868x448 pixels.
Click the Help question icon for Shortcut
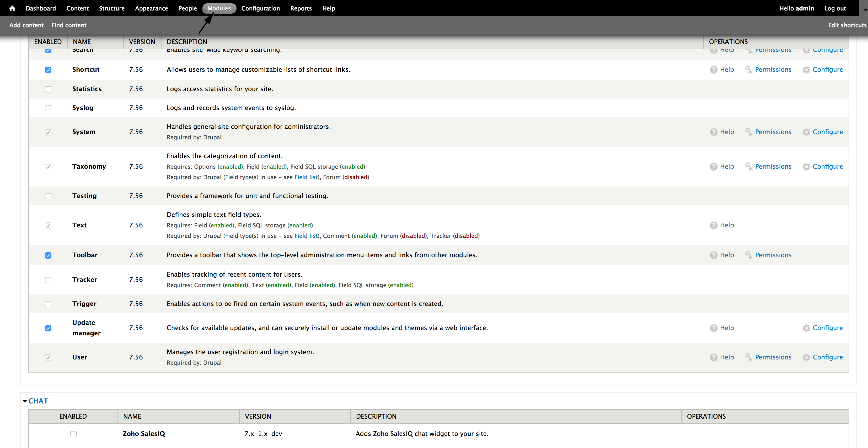(713, 70)
